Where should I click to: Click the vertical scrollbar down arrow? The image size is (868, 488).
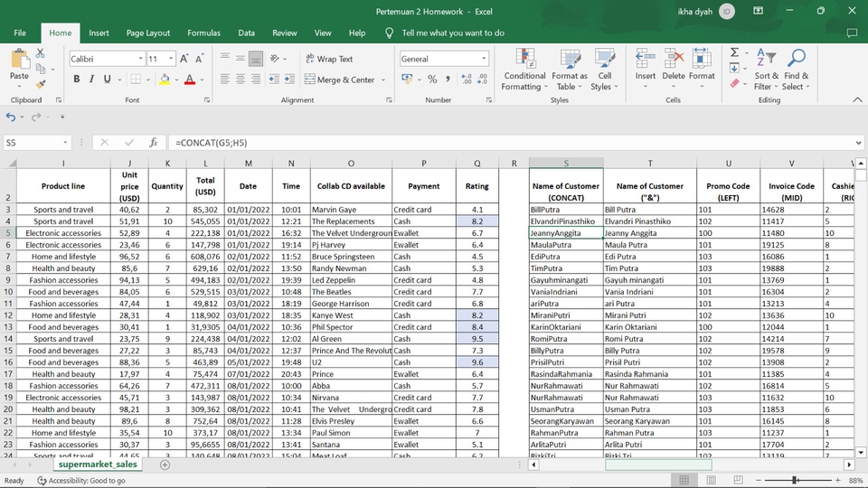(x=861, y=452)
